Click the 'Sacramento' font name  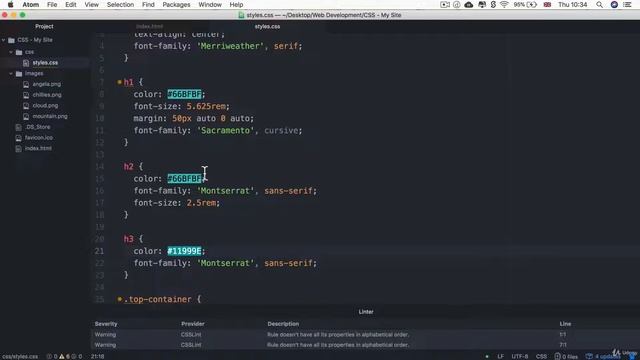225,131
